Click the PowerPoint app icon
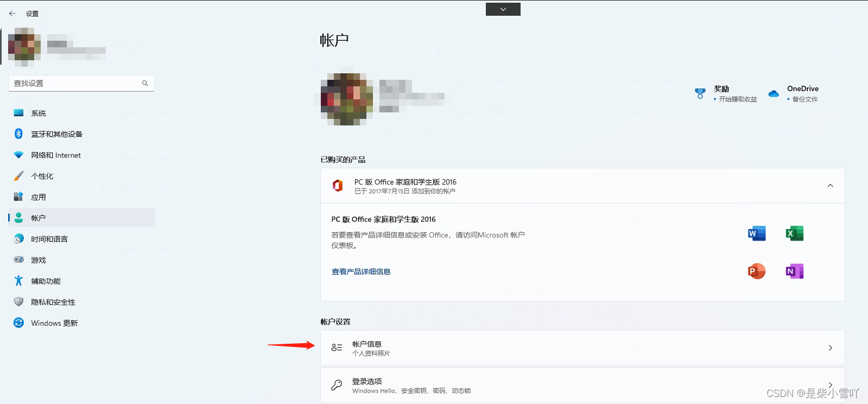 [x=757, y=271]
